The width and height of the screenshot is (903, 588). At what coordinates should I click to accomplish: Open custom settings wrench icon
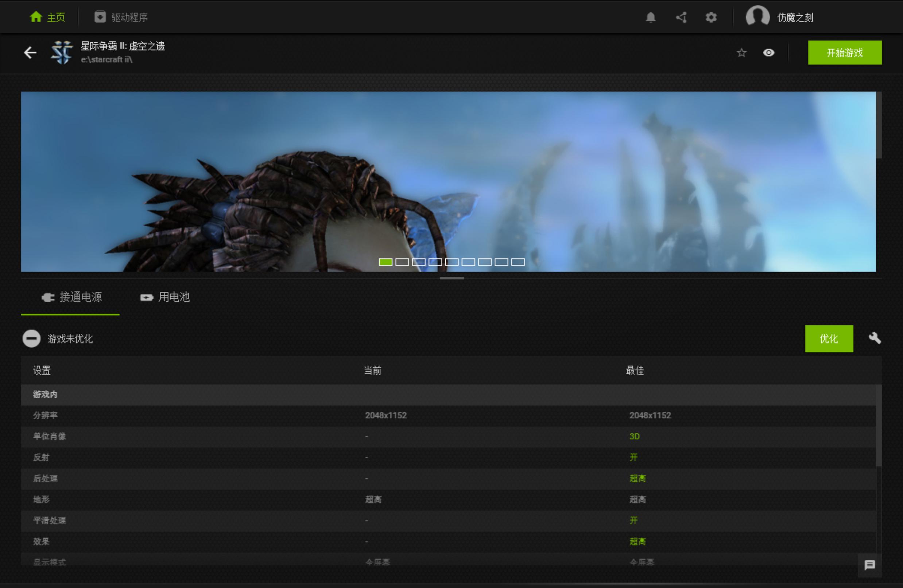point(875,338)
